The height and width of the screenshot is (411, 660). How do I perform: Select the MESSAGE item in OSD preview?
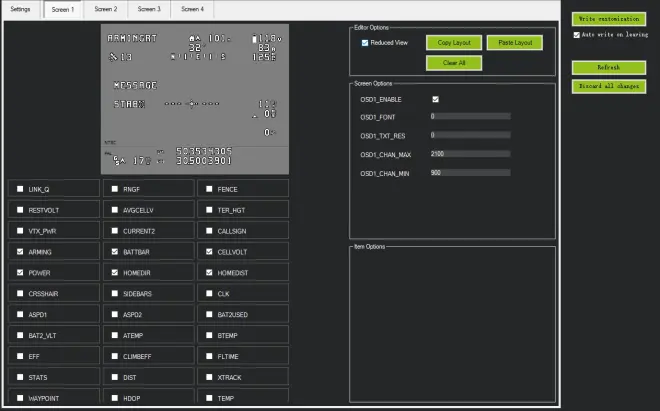click(x=135, y=85)
